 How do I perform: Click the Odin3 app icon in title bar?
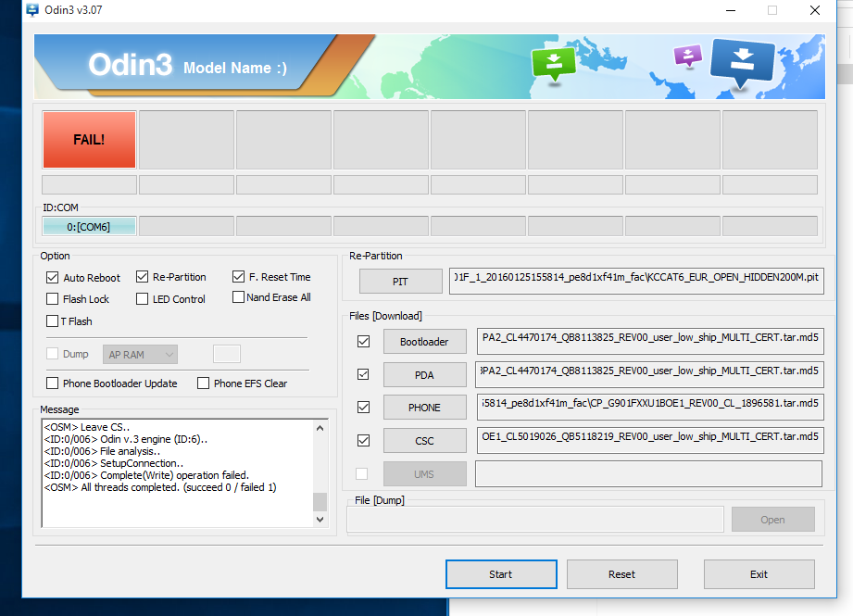click(x=32, y=10)
